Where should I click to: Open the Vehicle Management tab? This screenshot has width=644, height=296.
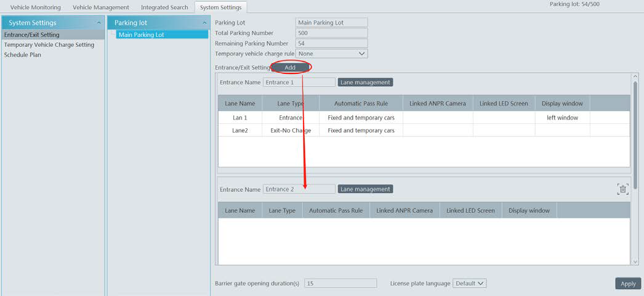click(100, 7)
